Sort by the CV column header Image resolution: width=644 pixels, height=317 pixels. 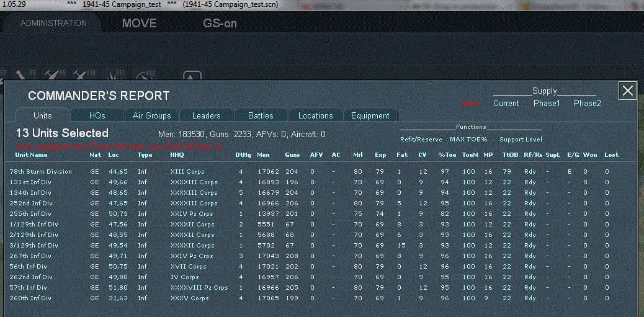(423, 155)
